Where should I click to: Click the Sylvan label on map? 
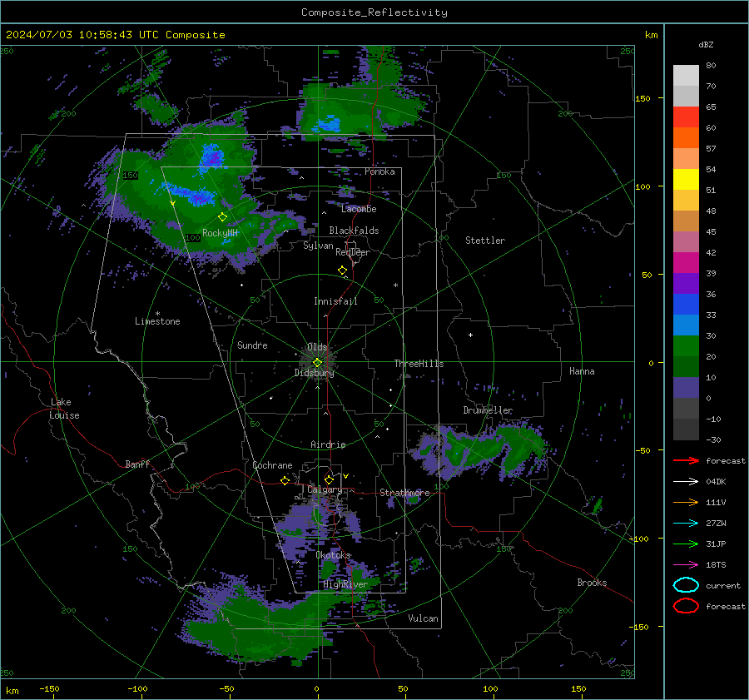[318, 246]
